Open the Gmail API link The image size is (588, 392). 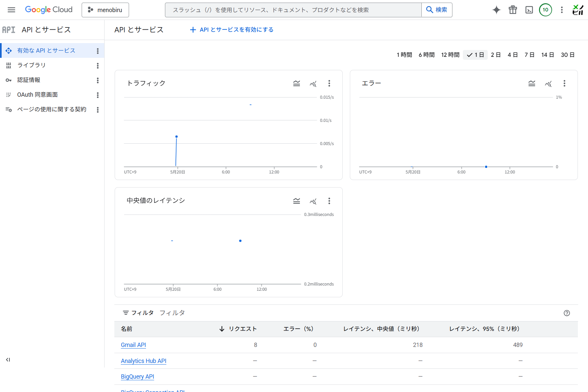pyautogui.click(x=133, y=345)
